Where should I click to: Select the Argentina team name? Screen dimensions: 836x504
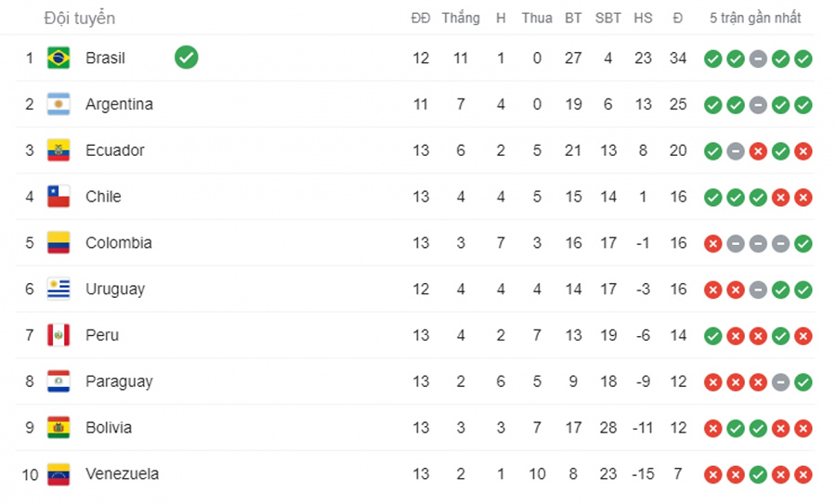click(119, 105)
